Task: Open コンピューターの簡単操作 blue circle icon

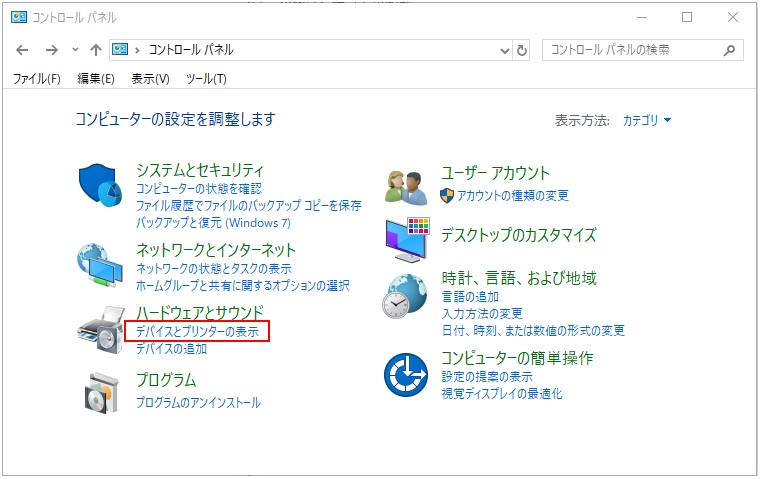Action: [x=406, y=375]
